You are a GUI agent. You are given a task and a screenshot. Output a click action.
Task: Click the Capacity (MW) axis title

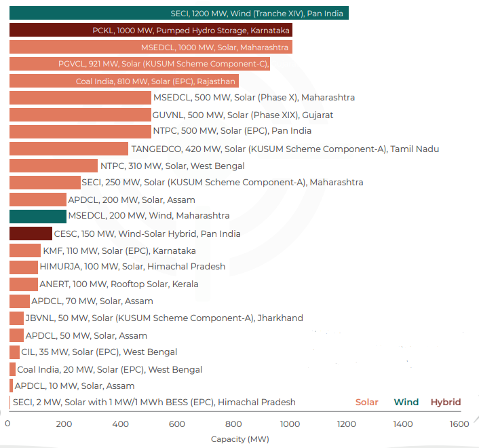pos(240,439)
